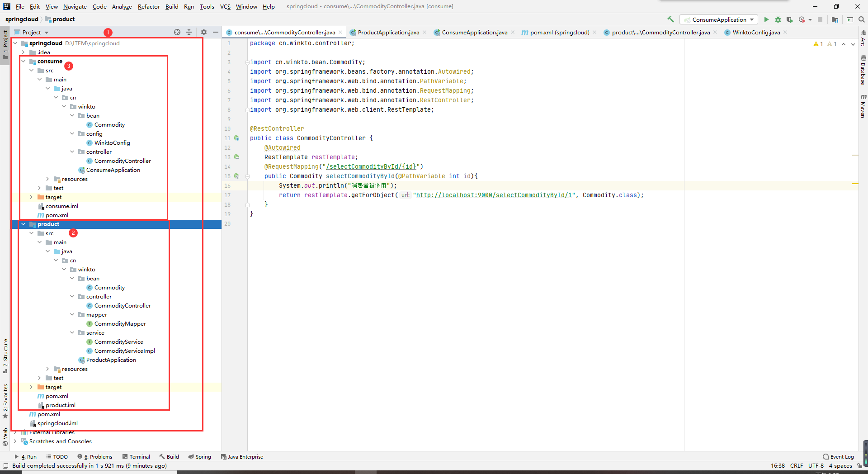Open Project Structure toolbar icon
This screenshot has width=868, height=474.
835,19
